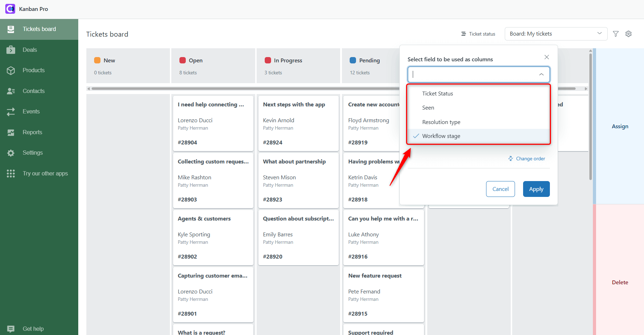This screenshot has width=644, height=335.
Task: Pick Resolution type in the dropdown list
Action: (441, 122)
